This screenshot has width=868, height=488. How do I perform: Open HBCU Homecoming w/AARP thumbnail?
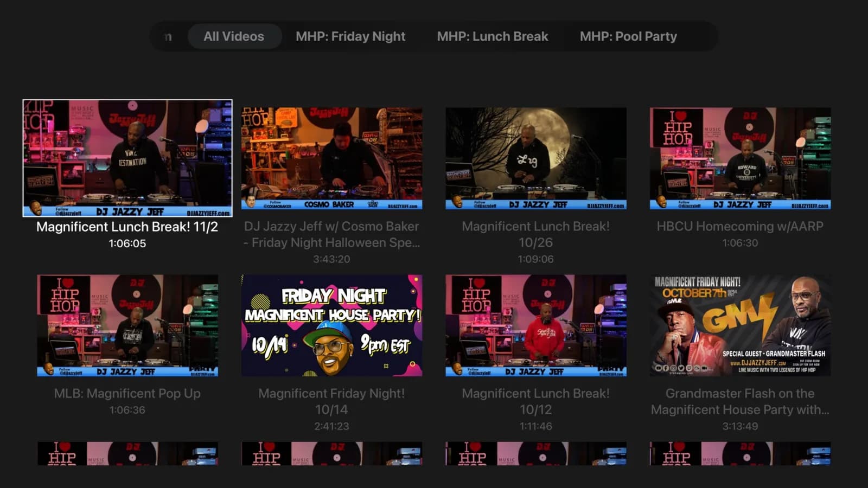pyautogui.click(x=740, y=158)
